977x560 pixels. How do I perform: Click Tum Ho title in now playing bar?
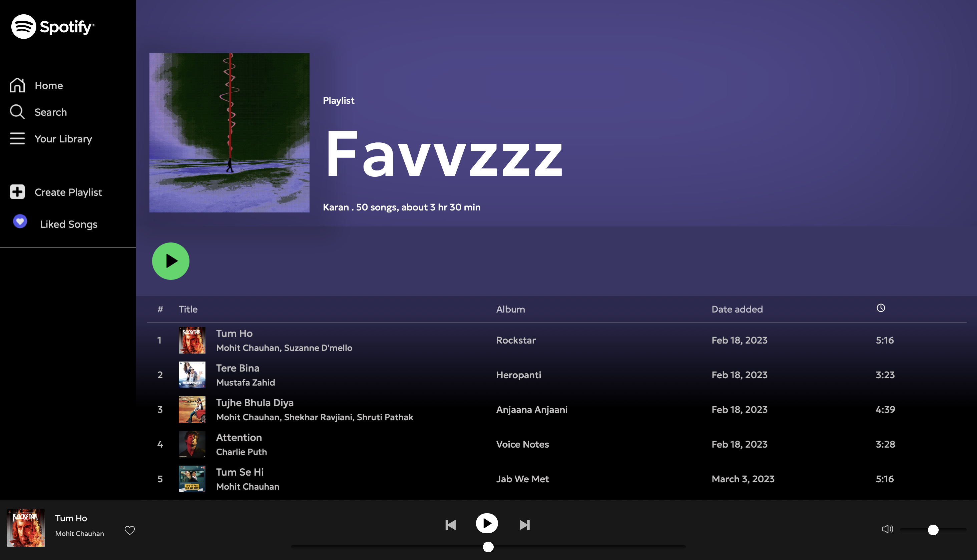[71, 518]
